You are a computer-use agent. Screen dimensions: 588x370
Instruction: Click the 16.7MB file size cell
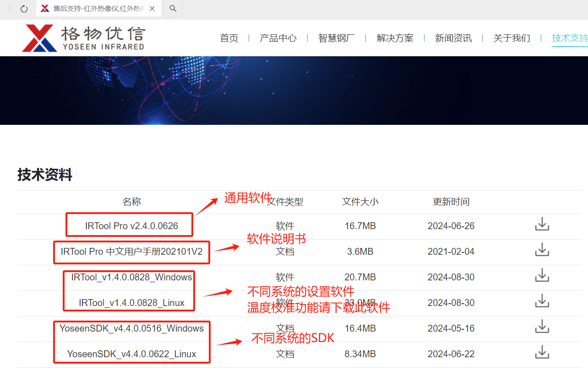(x=360, y=226)
